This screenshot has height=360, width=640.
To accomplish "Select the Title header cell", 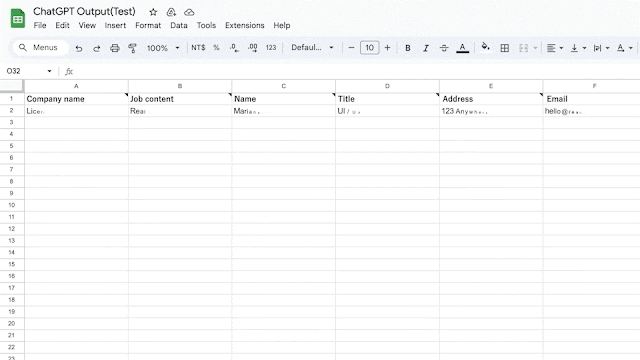I will 387,99.
